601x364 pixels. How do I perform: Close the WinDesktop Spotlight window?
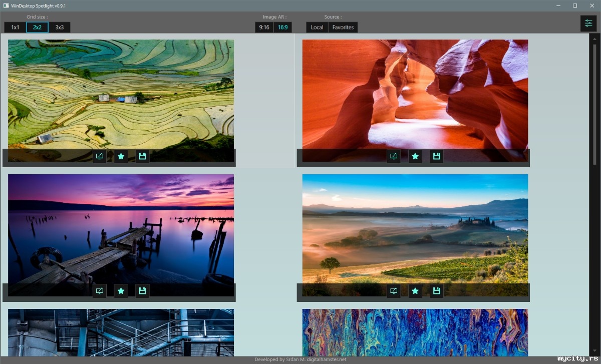[592, 6]
